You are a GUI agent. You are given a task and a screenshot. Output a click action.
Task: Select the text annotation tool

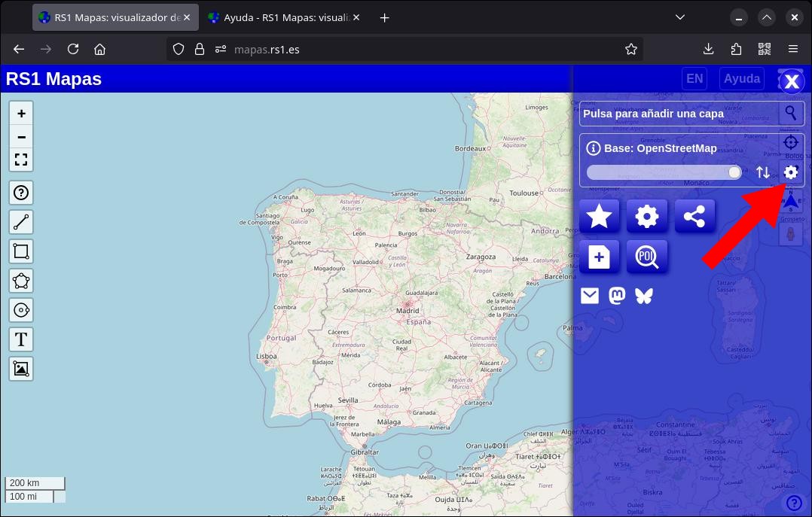coord(21,339)
